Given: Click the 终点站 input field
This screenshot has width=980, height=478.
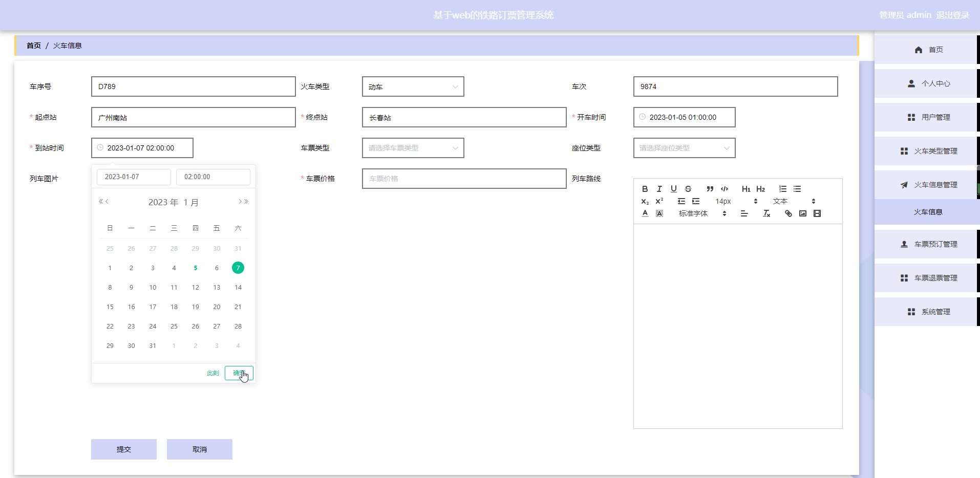Looking at the screenshot, I should point(464,117).
